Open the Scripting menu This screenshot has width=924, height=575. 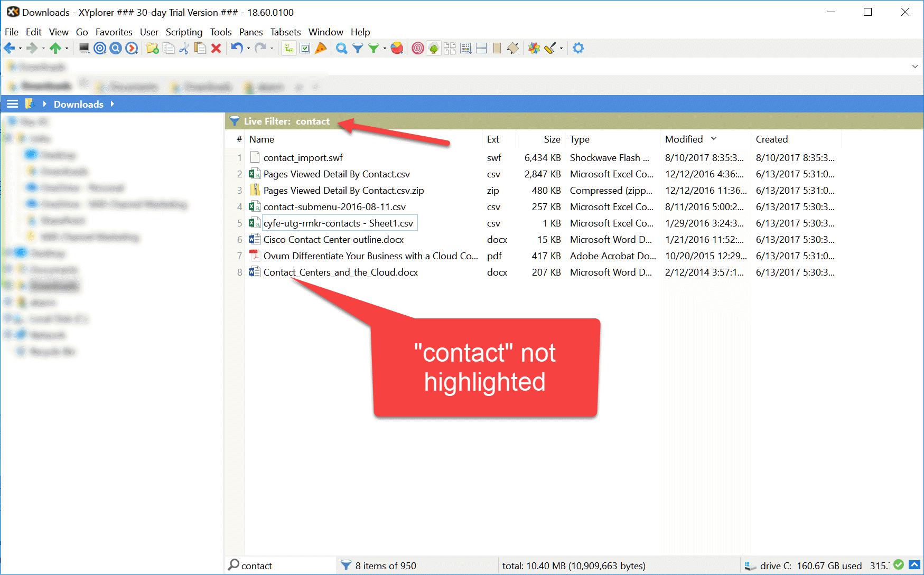pos(184,32)
